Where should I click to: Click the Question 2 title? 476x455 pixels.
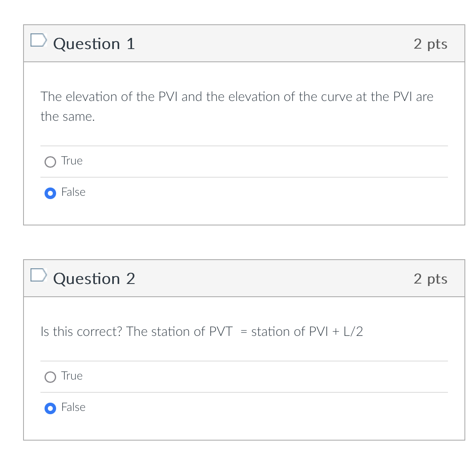94,279
